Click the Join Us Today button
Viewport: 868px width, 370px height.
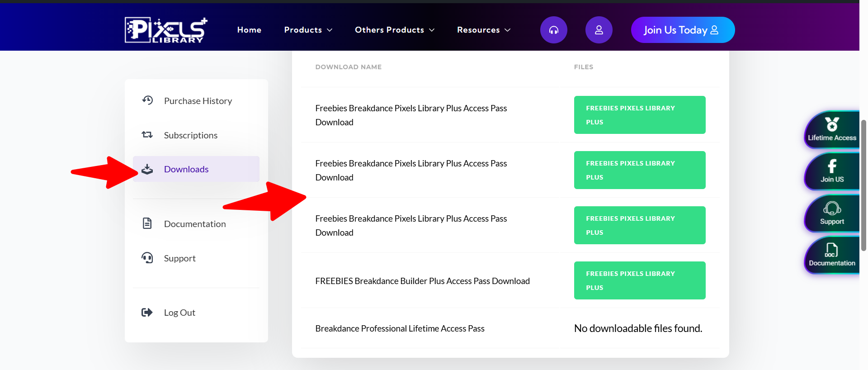pos(682,30)
